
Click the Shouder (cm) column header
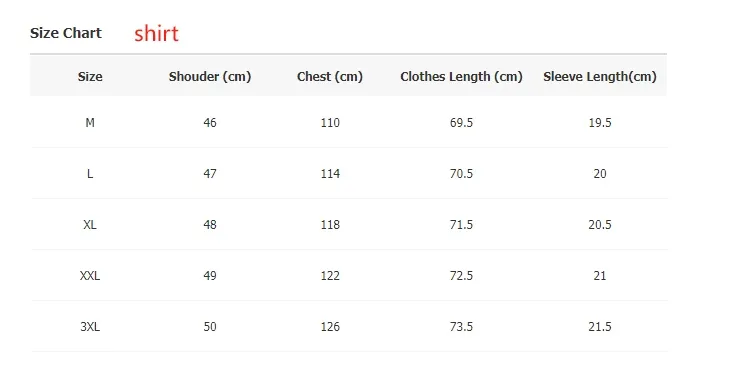pyautogui.click(x=210, y=76)
